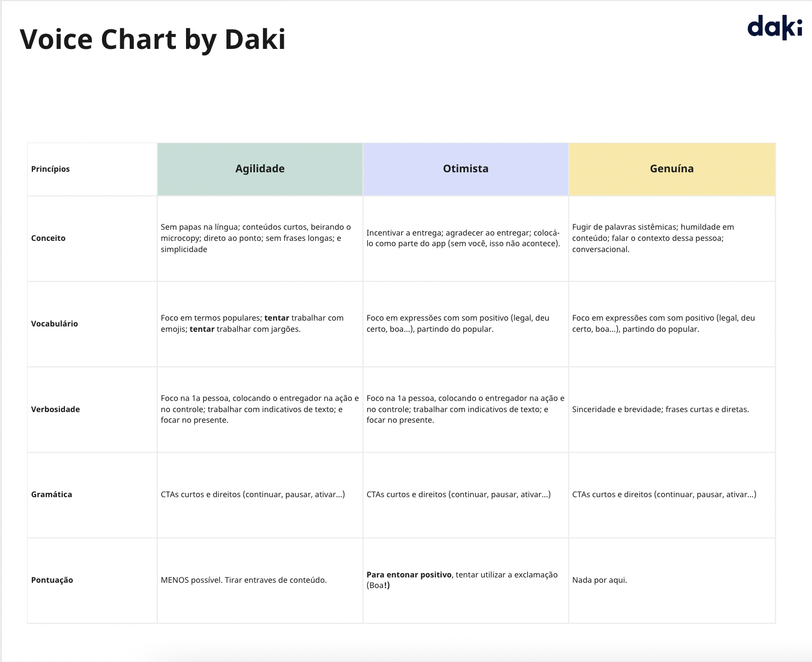Click the Vocabulário row label
812x662 pixels.
(54, 324)
